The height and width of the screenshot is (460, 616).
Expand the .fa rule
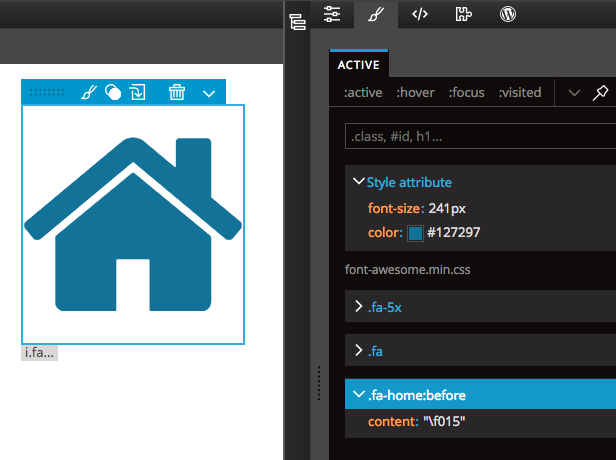click(x=358, y=350)
